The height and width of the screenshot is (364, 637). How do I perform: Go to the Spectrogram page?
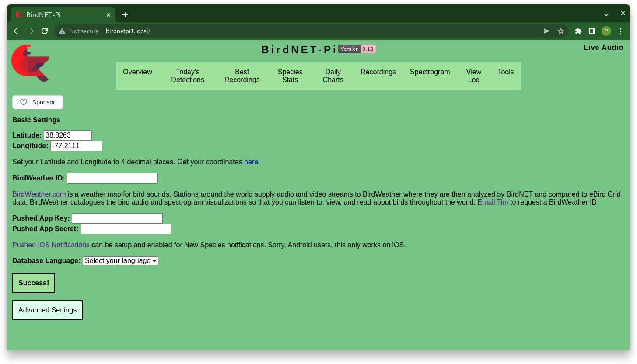(x=430, y=72)
